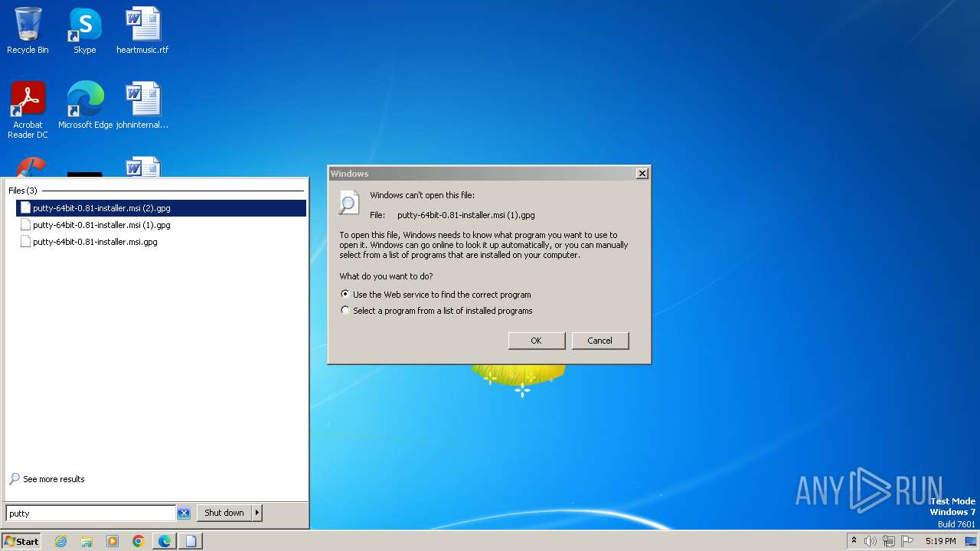Image resolution: width=980 pixels, height=551 pixels.
Task: Select putty-64bit-0.81-installer.msi (1).gpg result
Action: [x=162, y=225]
